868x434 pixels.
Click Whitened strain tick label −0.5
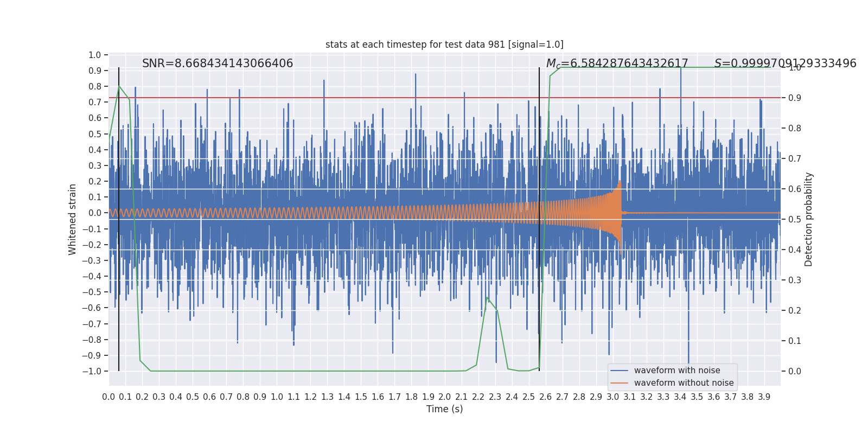tap(92, 292)
